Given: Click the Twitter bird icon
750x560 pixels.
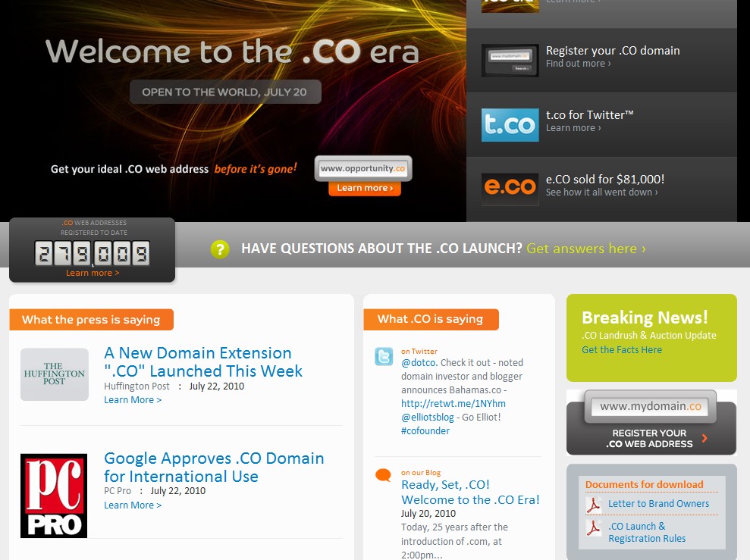Looking at the screenshot, I should (384, 356).
